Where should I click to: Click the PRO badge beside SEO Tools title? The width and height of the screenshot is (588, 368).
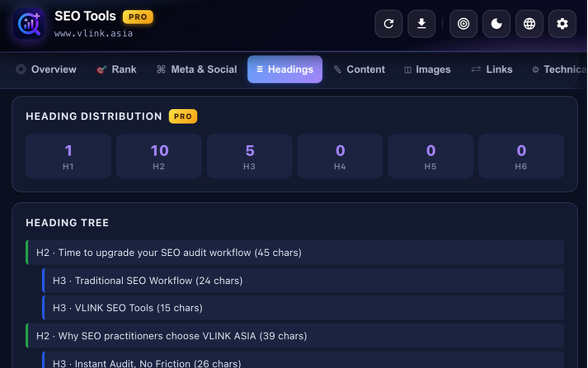pyautogui.click(x=138, y=17)
